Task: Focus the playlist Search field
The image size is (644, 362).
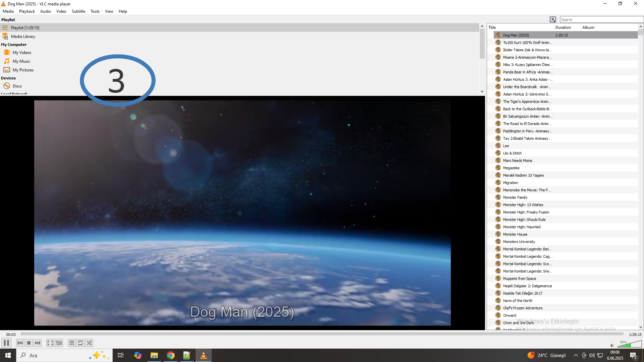Action: [x=602, y=20]
